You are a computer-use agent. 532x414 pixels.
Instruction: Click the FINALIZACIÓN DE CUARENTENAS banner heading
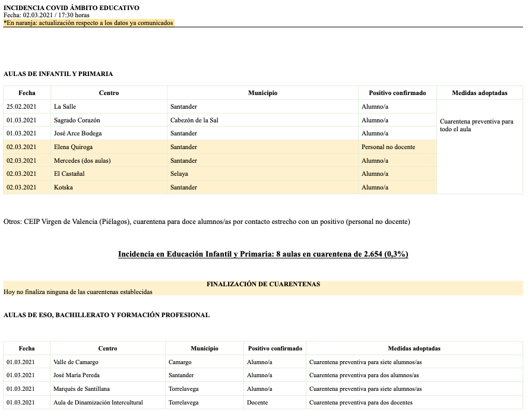[x=263, y=285]
